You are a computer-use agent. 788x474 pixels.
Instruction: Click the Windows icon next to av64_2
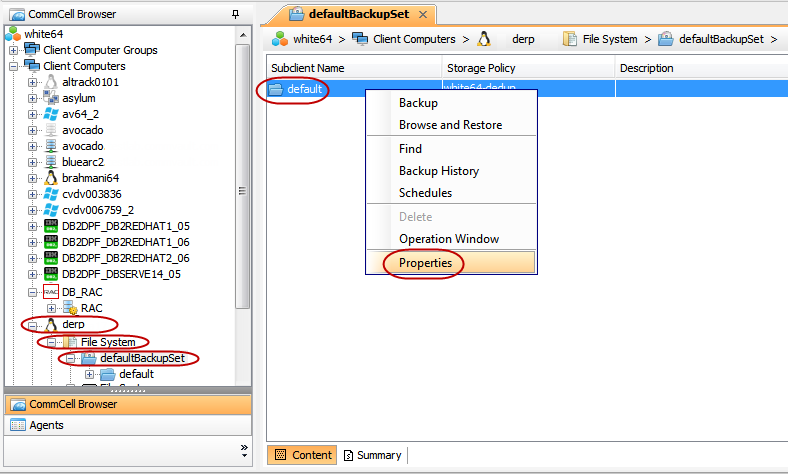50,114
